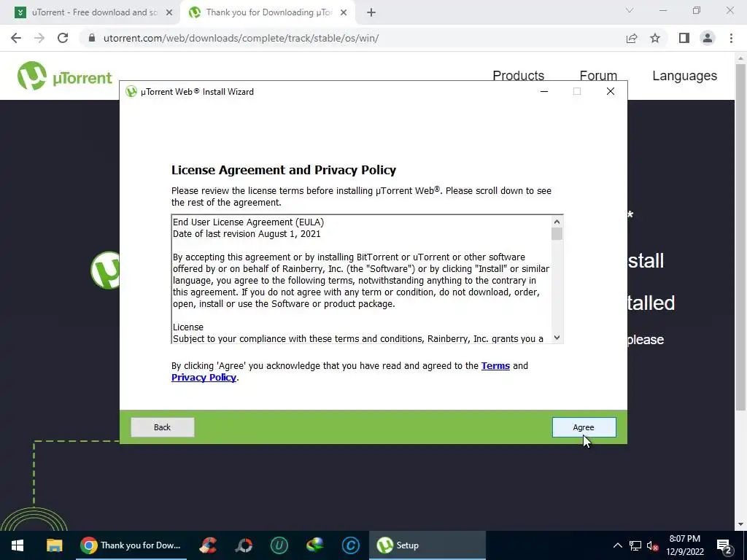Toggle the Chrome side panel icon
747x560 pixels.
pos(684,38)
